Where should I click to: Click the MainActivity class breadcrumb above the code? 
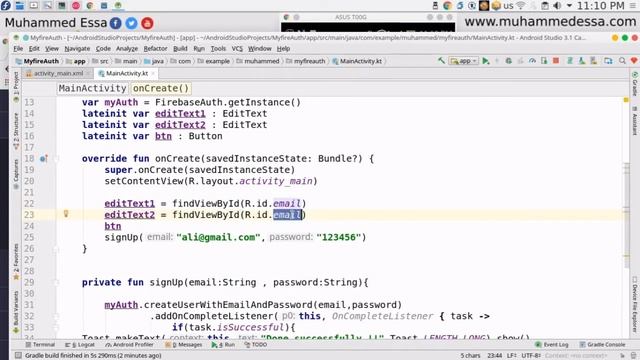93,88
